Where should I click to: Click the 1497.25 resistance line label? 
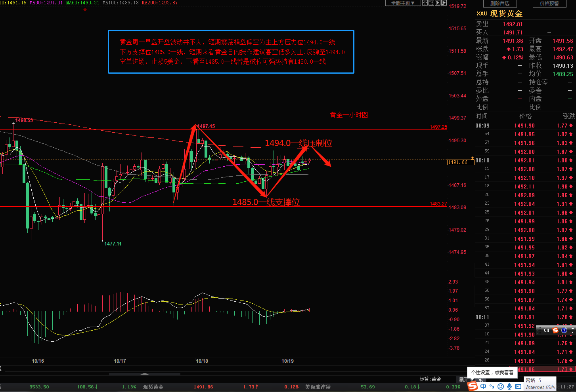(438, 127)
